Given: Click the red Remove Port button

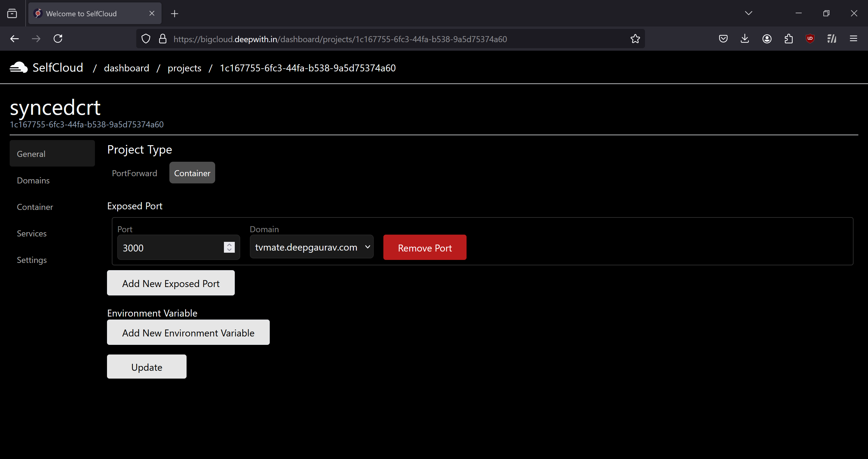Looking at the screenshot, I should (425, 248).
